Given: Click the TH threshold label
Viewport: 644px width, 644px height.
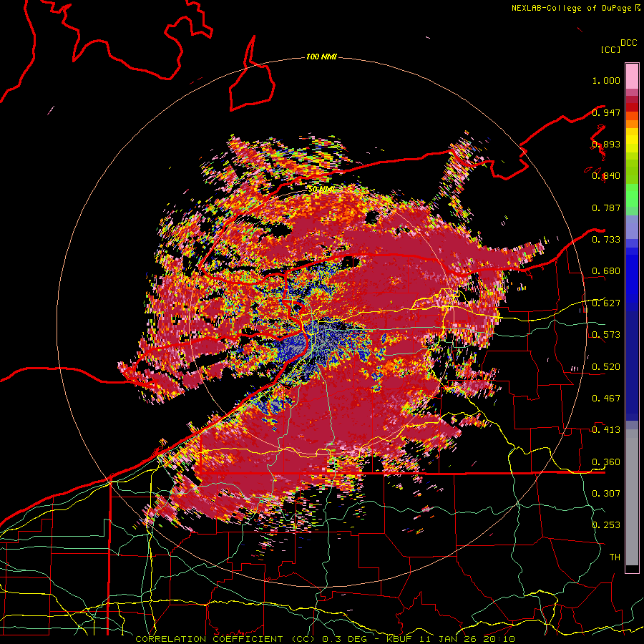Looking at the screenshot, I should 615,557.
